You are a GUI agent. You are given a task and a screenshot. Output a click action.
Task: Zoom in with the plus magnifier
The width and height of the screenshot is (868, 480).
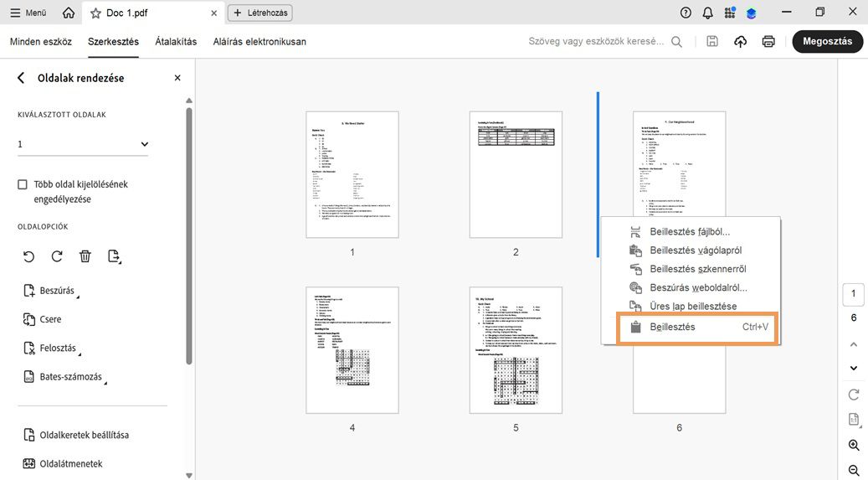[854, 445]
